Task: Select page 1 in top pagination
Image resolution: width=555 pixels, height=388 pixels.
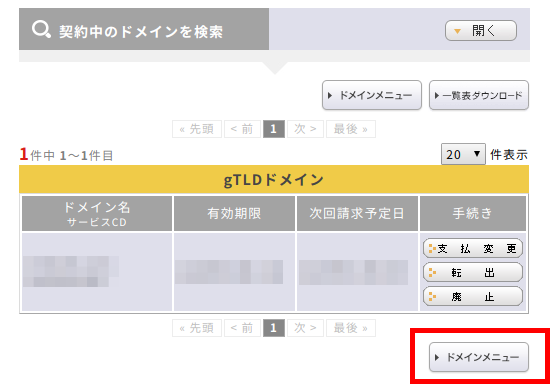Action: 274,129
